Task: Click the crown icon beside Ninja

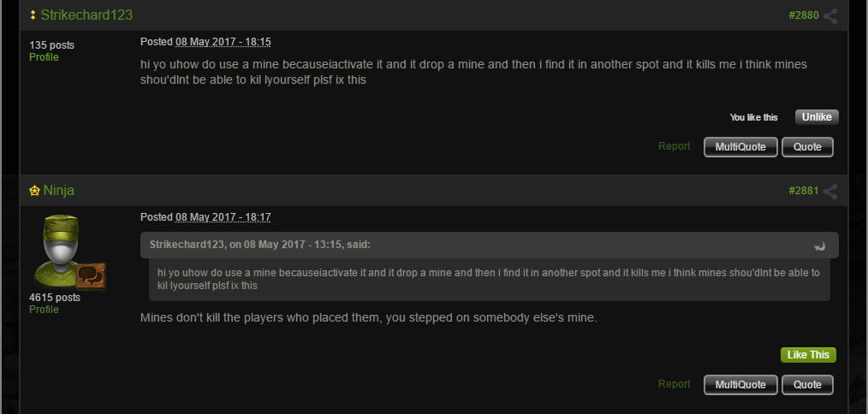Action: [34, 191]
